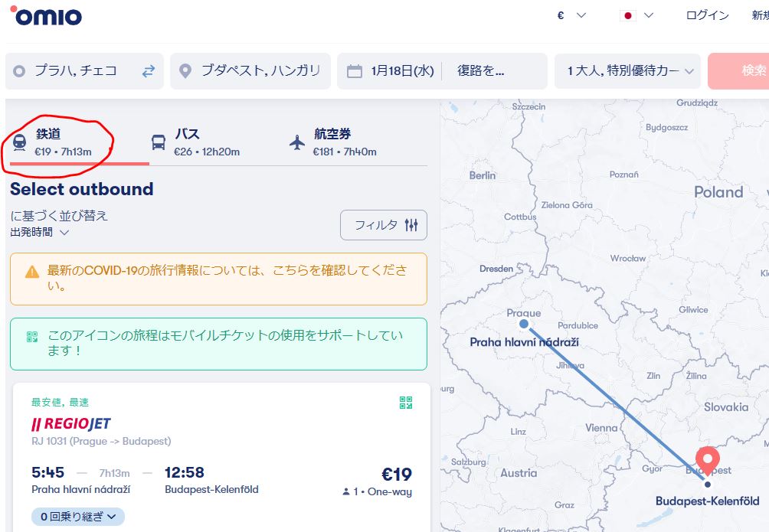Click the origin circle icon in プラハ field

coord(19,71)
